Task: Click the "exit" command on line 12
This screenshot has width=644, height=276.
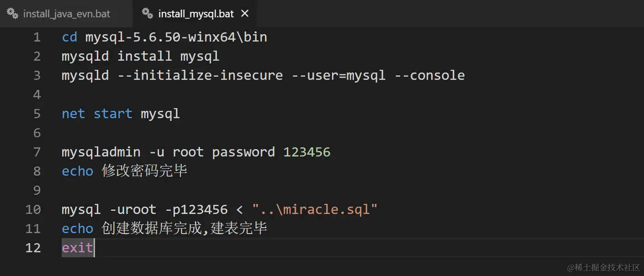Action: pos(77,248)
